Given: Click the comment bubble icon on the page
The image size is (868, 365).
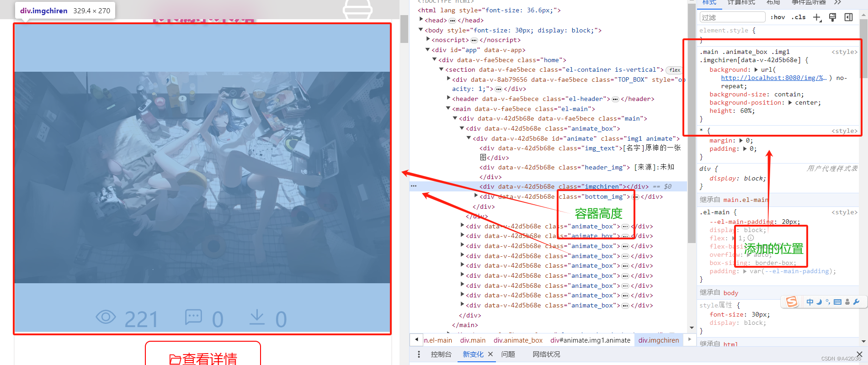Looking at the screenshot, I should (x=193, y=317).
